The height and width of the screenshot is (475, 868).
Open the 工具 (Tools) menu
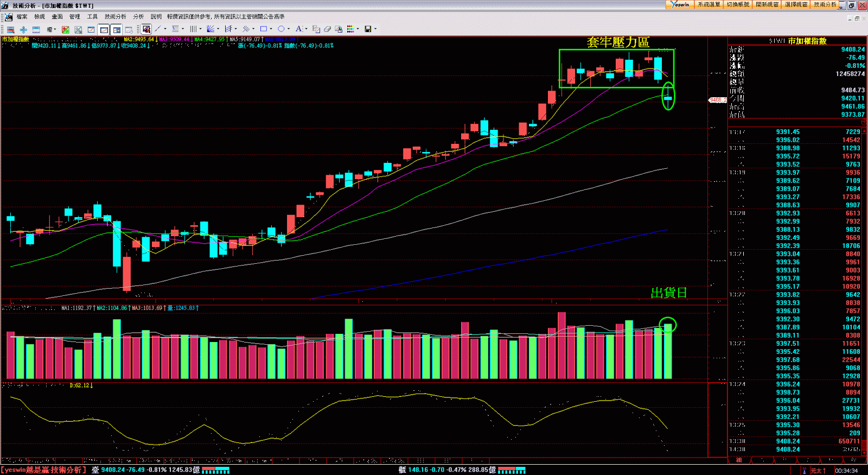(x=92, y=17)
